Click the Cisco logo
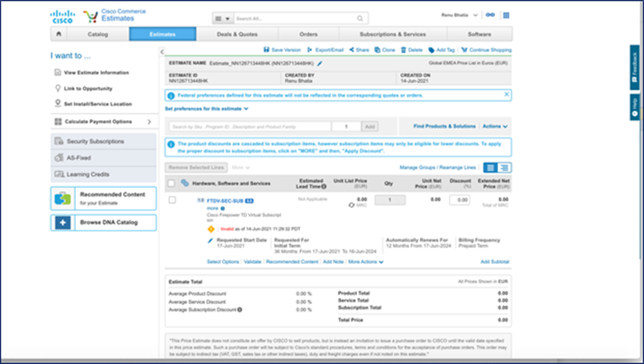This screenshot has height=364, width=644. (x=62, y=17)
